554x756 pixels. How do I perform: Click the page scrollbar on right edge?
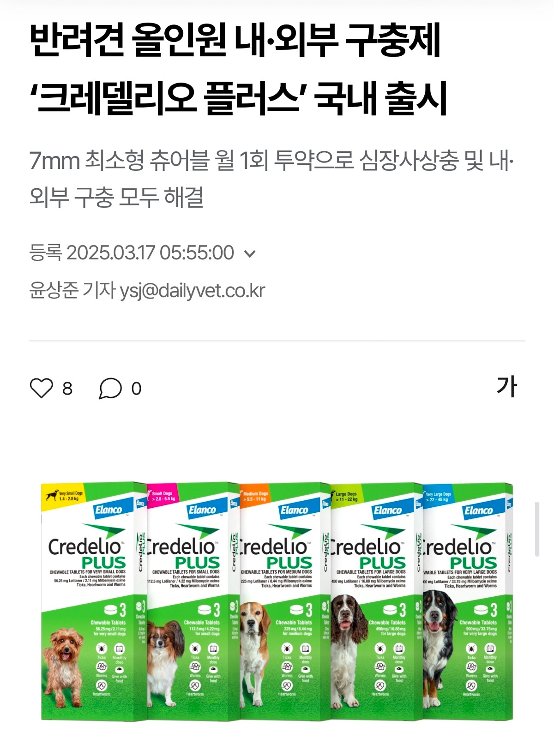point(537,529)
